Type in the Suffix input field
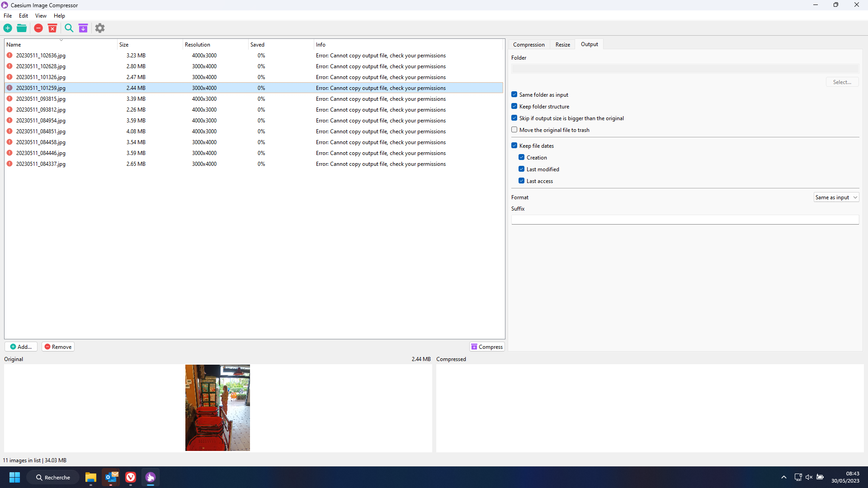Viewport: 868px width, 488px height. [x=685, y=220]
